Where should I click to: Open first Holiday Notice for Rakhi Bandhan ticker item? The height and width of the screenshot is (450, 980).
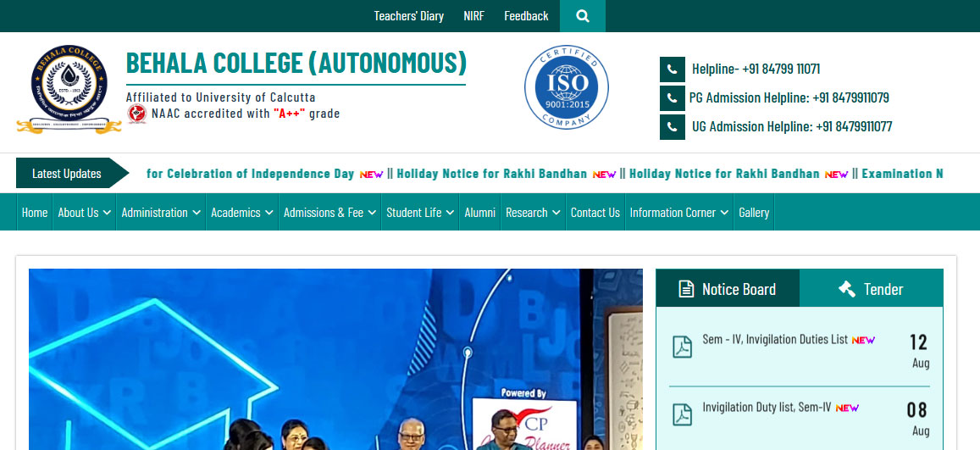(x=492, y=174)
